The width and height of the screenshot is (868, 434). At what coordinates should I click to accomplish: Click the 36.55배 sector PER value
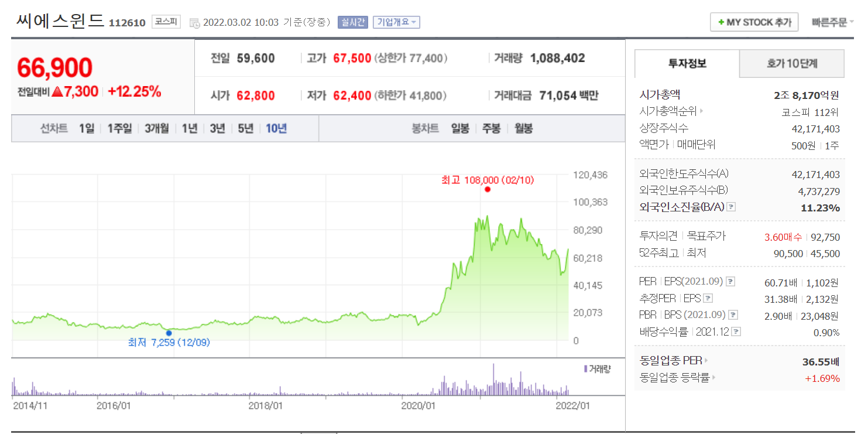coord(821,361)
